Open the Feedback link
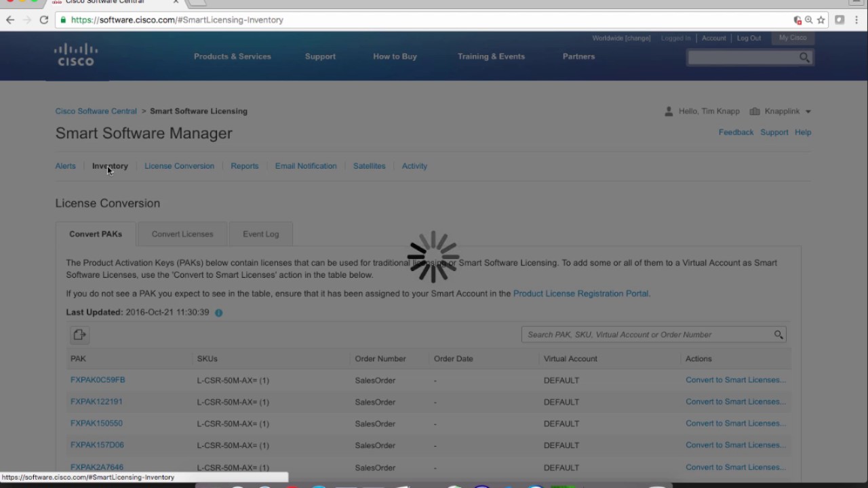 (x=736, y=132)
